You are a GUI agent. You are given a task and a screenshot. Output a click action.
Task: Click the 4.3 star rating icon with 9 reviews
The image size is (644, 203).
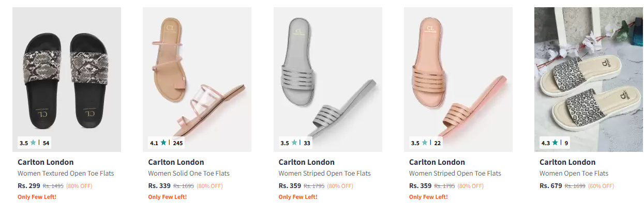point(555,143)
